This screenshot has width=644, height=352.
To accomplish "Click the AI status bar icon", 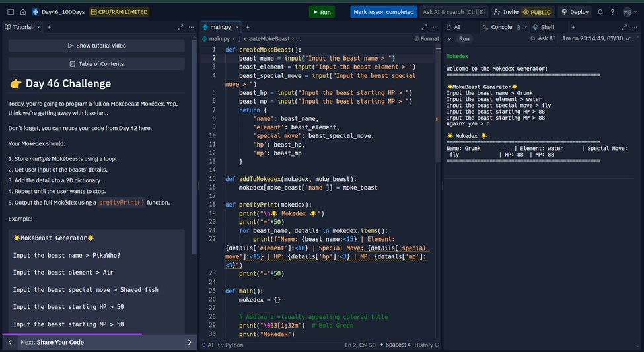I will pos(208,345).
